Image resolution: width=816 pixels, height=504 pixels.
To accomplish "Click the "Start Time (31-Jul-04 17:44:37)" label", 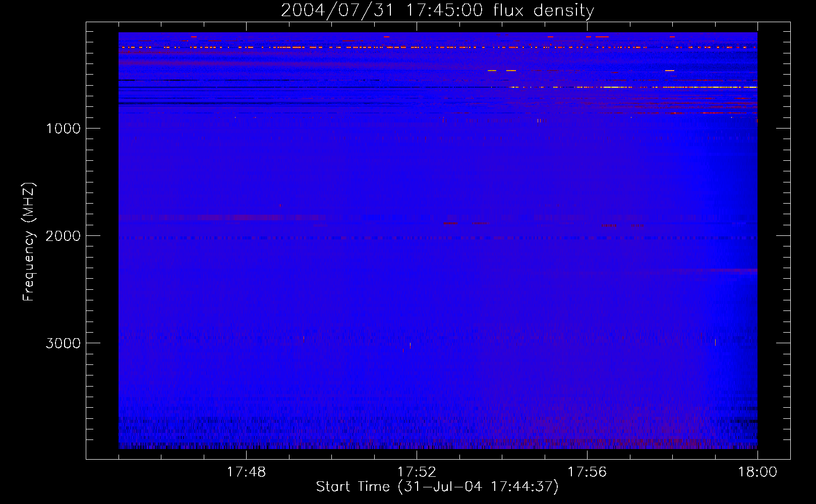I will [x=437, y=487].
